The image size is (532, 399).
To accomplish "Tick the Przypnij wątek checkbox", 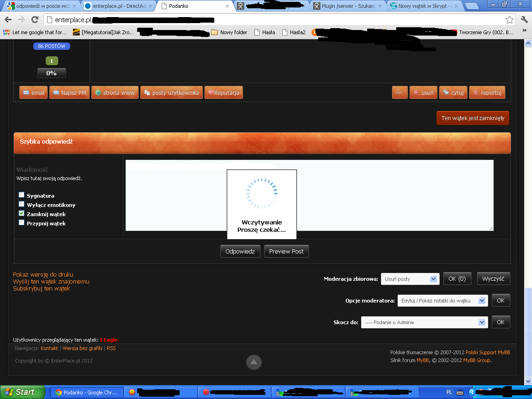I will click(x=21, y=223).
